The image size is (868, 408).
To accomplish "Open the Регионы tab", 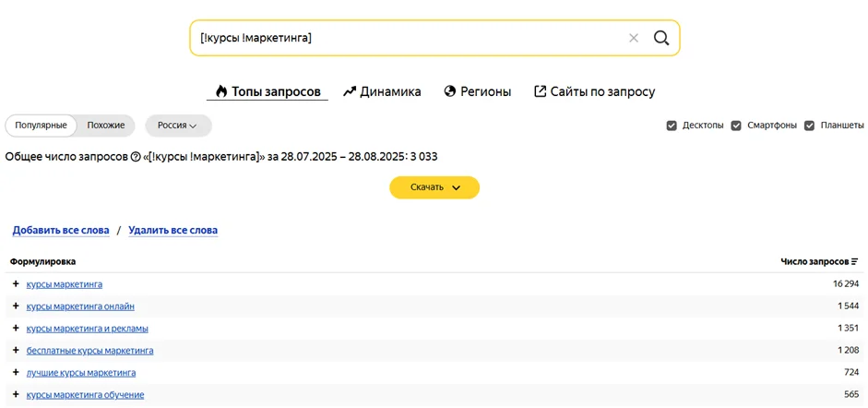I will [478, 91].
